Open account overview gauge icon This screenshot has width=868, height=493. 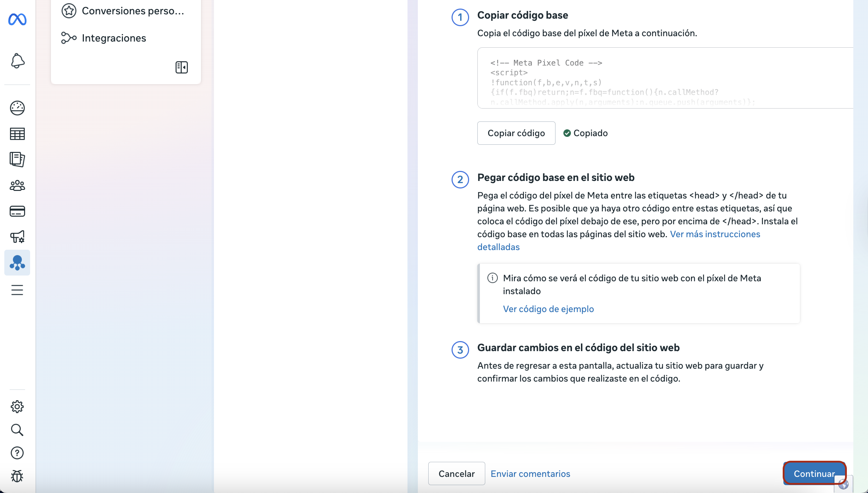[17, 108]
